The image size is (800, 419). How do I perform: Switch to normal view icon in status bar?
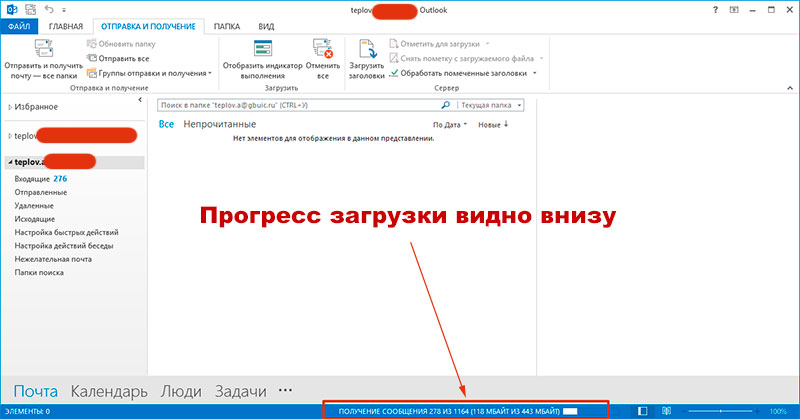[642, 411]
